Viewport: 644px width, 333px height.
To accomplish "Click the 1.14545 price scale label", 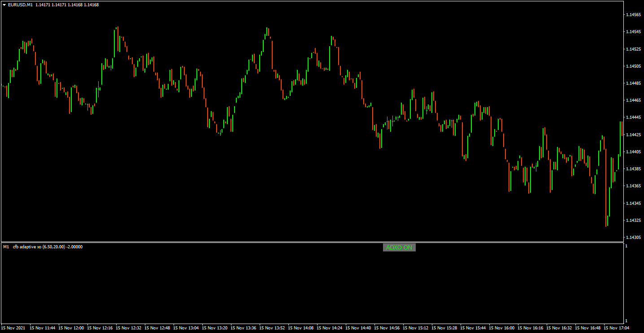I will [633, 32].
